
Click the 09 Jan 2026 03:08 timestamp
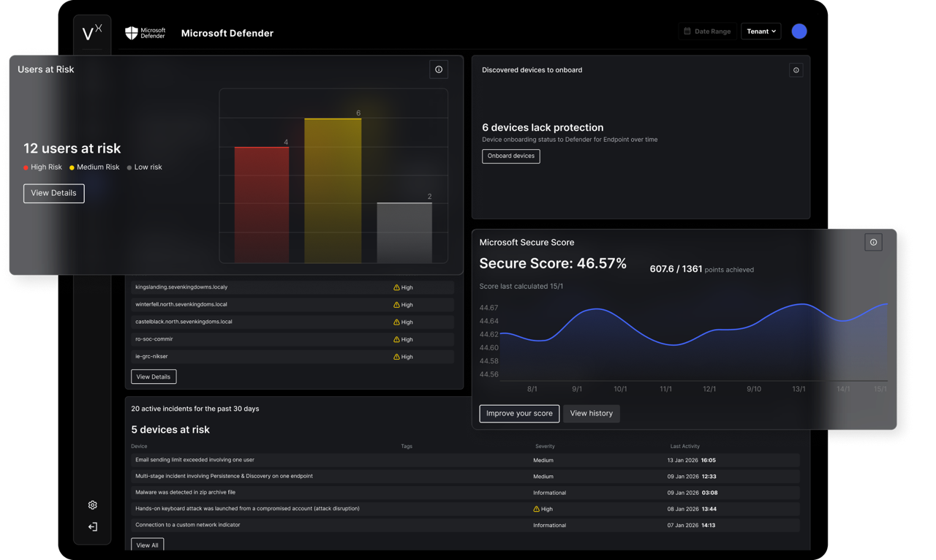692,493
